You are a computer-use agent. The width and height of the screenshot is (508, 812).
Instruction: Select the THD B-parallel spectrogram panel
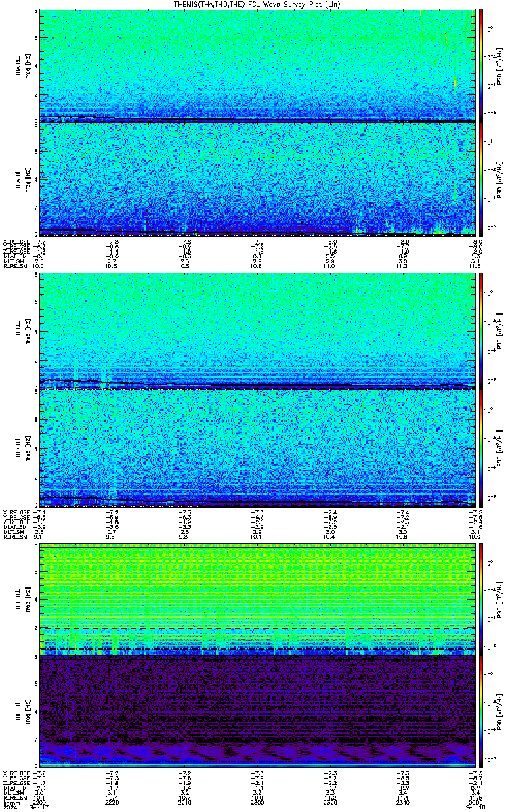(x=257, y=447)
